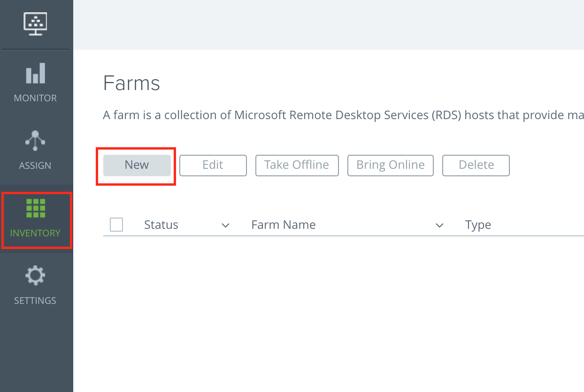Click the Status column header text

[x=161, y=225]
